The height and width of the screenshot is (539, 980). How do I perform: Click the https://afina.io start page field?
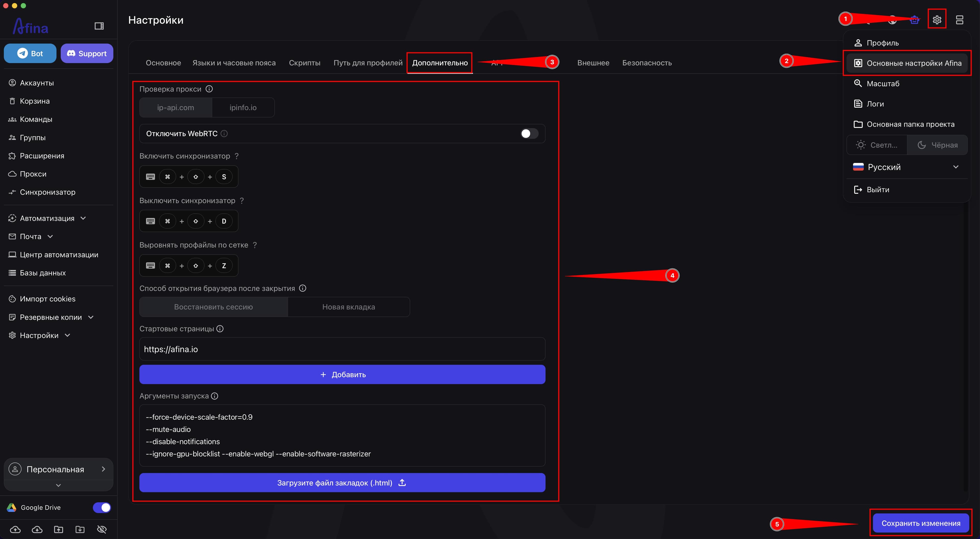tap(342, 349)
